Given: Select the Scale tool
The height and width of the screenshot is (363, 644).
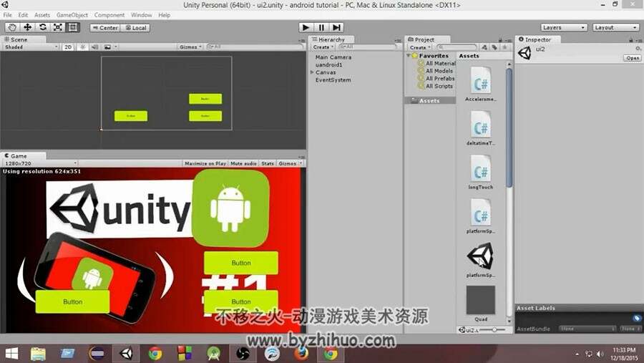Looking at the screenshot, I should point(57,27).
